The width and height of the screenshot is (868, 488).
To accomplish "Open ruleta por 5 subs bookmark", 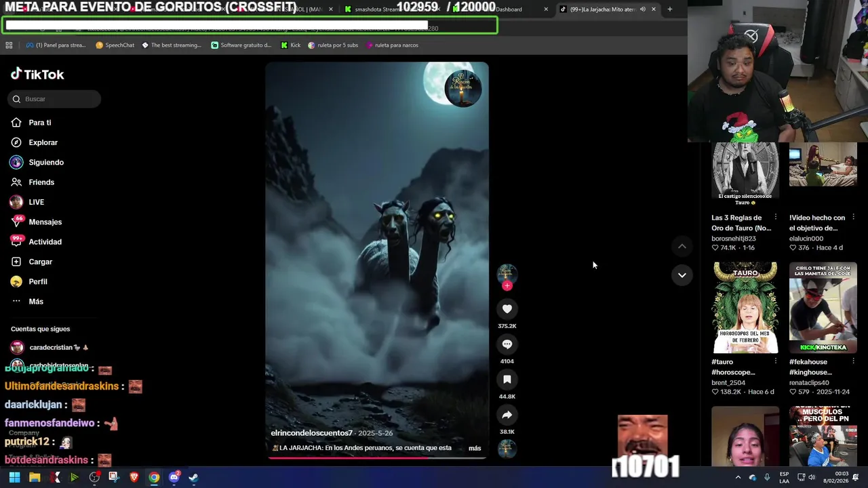I will [332, 45].
